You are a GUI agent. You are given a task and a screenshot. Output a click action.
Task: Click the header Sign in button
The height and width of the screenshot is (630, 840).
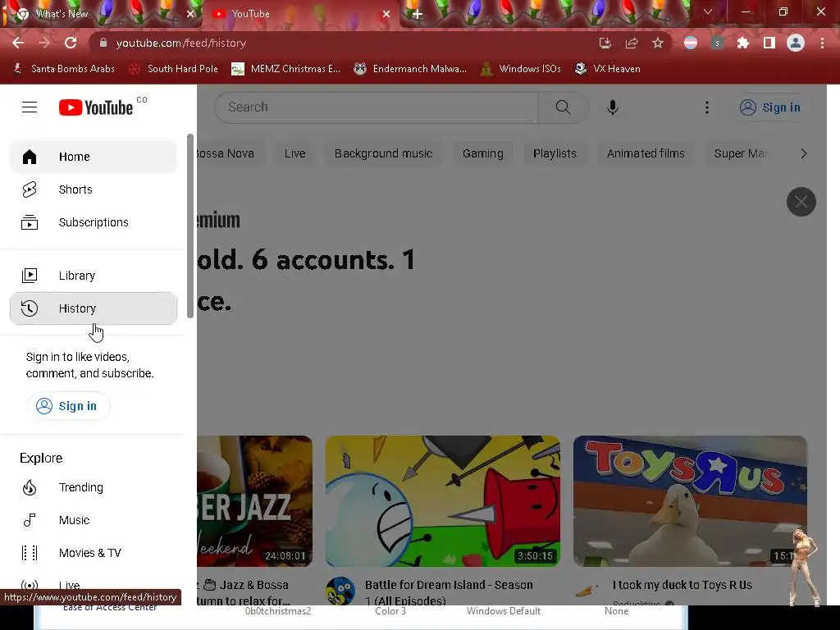tap(770, 107)
